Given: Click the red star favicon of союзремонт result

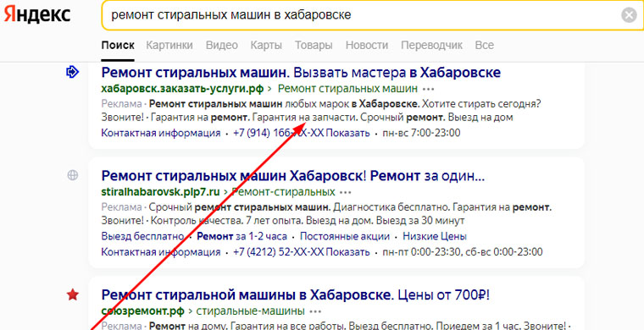Looking at the screenshot, I should pyautogui.click(x=73, y=294).
